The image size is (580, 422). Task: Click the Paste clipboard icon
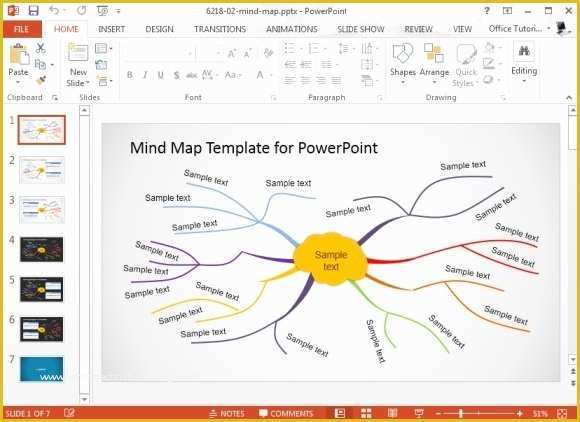tap(19, 54)
